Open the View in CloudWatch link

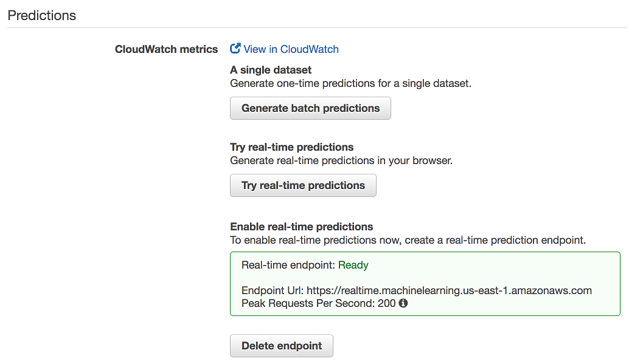click(x=291, y=49)
